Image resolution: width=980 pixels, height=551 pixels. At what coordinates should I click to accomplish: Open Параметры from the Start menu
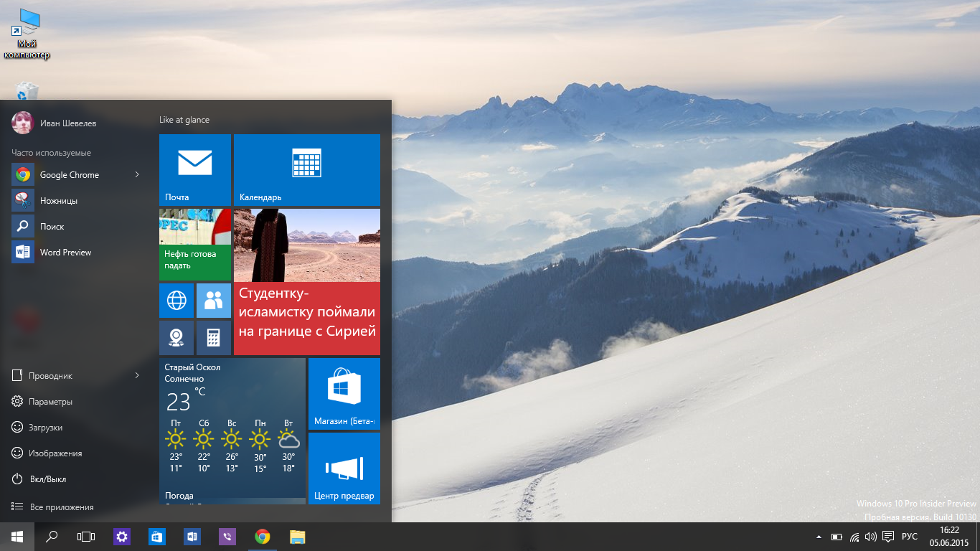[50, 402]
